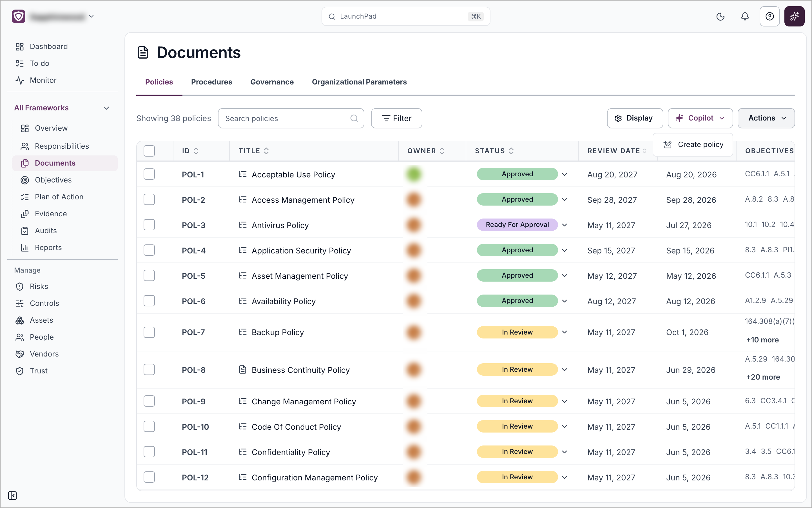The height and width of the screenshot is (508, 812).
Task: Switch to the Procedures tab
Action: point(212,82)
